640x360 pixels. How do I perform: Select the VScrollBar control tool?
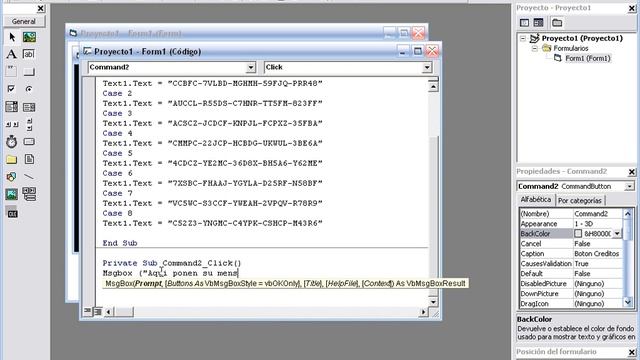[29, 124]
